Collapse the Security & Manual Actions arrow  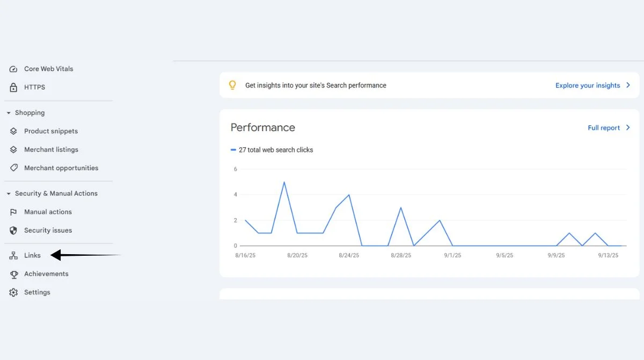pyautogui.click(x=9, y=193)
